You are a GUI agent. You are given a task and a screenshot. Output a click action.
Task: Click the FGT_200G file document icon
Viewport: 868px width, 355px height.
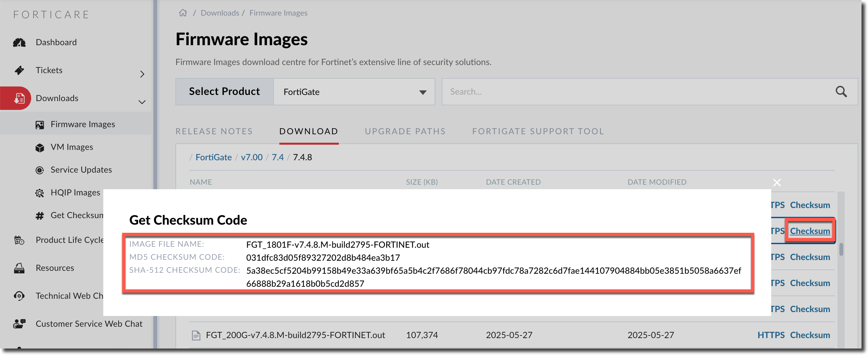pos(196,335)
